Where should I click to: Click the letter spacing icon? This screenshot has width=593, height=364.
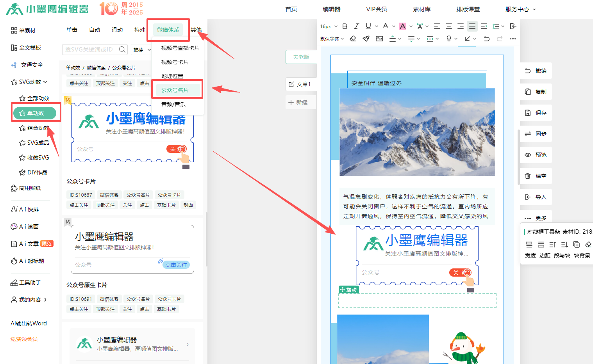tap(420, 26)
